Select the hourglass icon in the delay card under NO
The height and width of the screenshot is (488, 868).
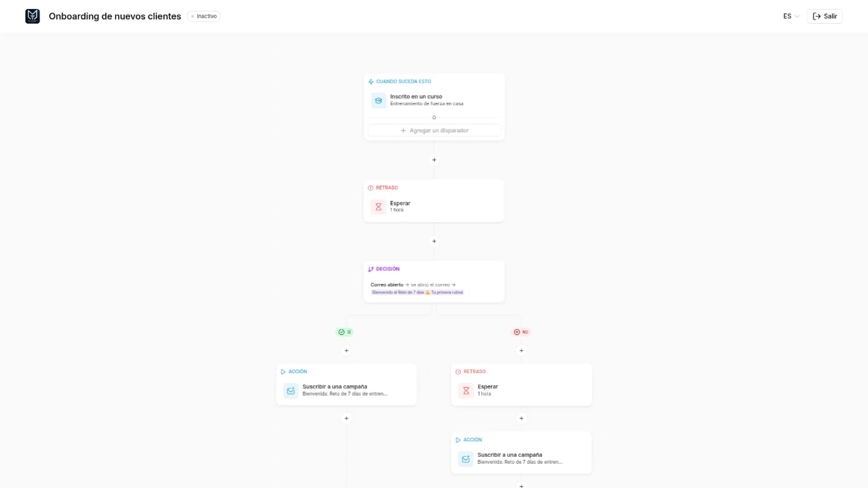click(466, 390)
